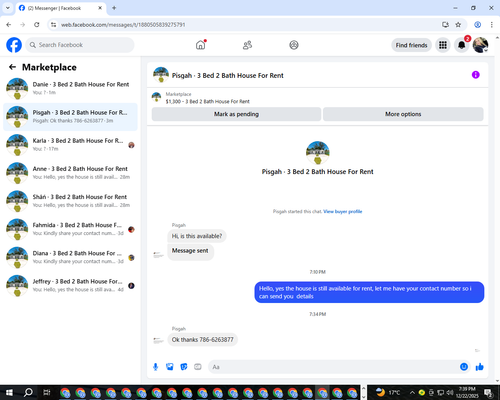Screen dimensions: 500x400
Task: View site information icon in address bar
Action: [x=53, y=25]
